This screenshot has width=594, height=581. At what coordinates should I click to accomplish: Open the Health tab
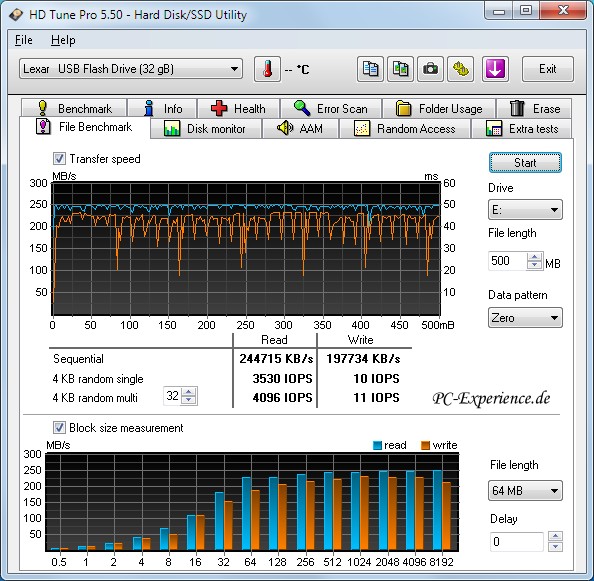[239, 109]
